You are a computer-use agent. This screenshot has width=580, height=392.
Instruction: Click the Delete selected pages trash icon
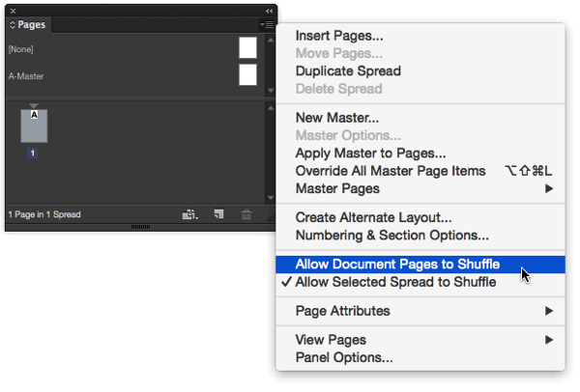[246, 214]
